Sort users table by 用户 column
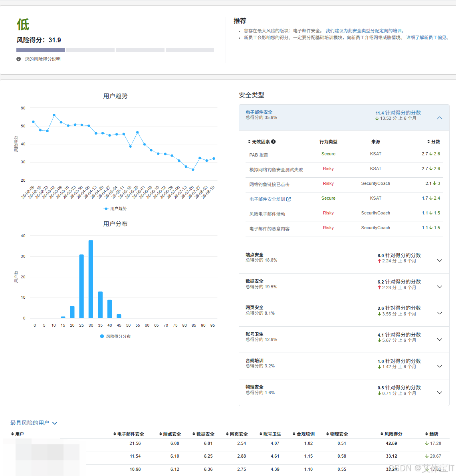Viewport: 456px width, 476px height. click(17, 434)
